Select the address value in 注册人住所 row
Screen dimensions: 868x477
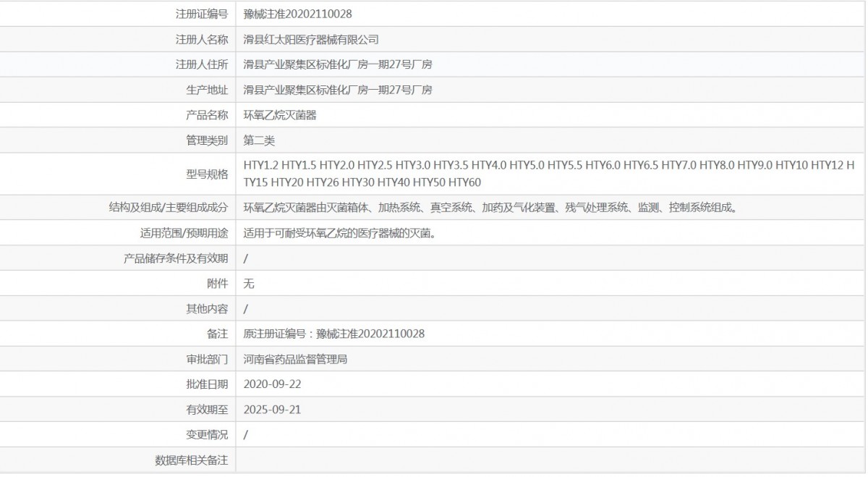click(x=338, y=64)
